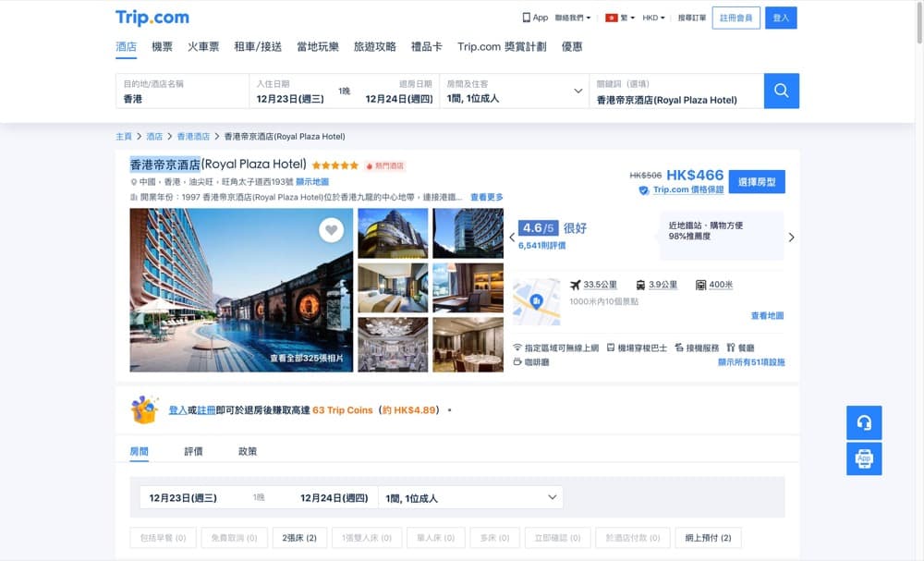
Task: Click the previous review arrow beside the rating
Action: pyautogui.click(x=512, y=237)
